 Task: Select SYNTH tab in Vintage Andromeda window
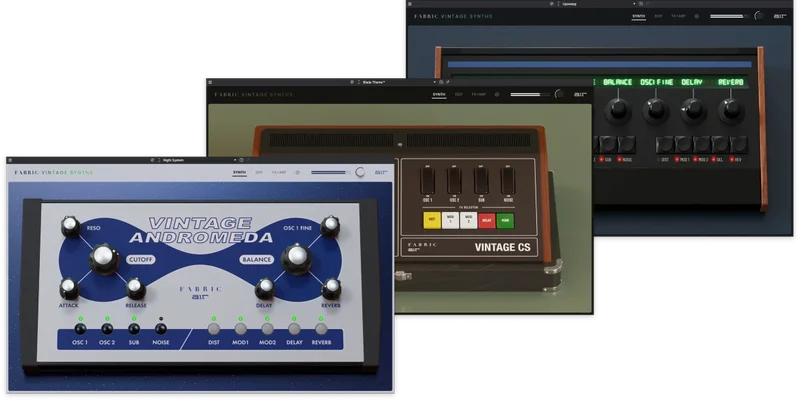coord(239,172)
